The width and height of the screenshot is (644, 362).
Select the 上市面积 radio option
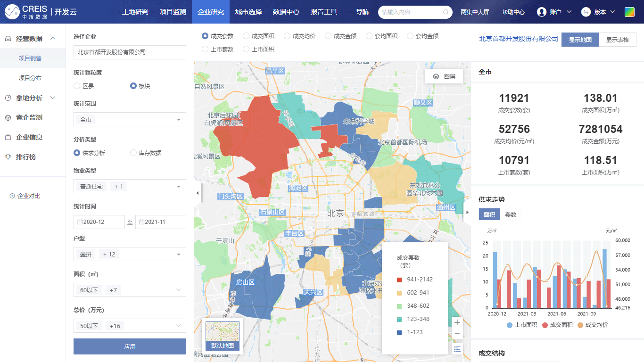point(246,49)
